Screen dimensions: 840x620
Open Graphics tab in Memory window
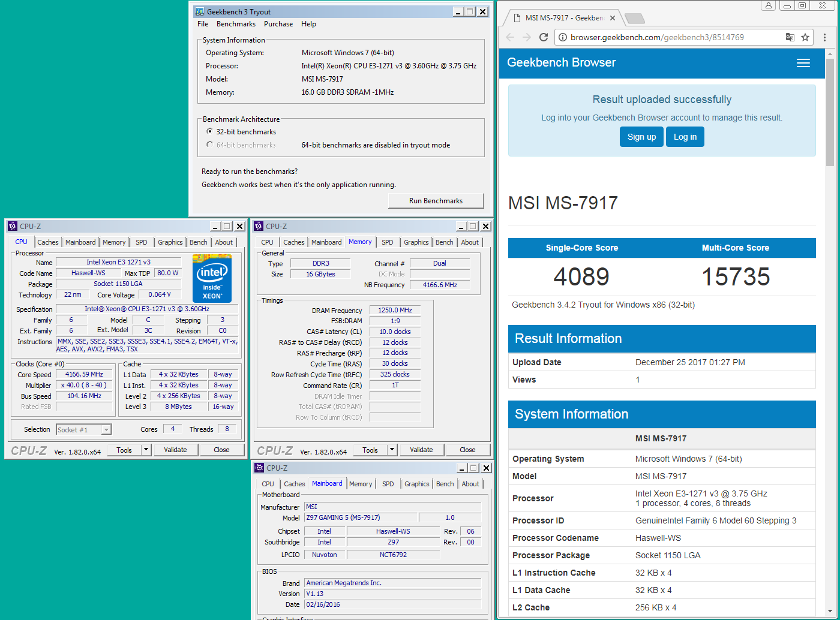point(416,242)
